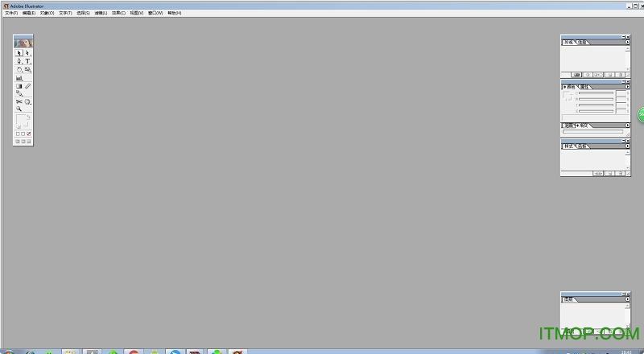Select the transform tool beside Rotate
The height and width of the screenshot is (354, 644).
[x=27, y=69]
